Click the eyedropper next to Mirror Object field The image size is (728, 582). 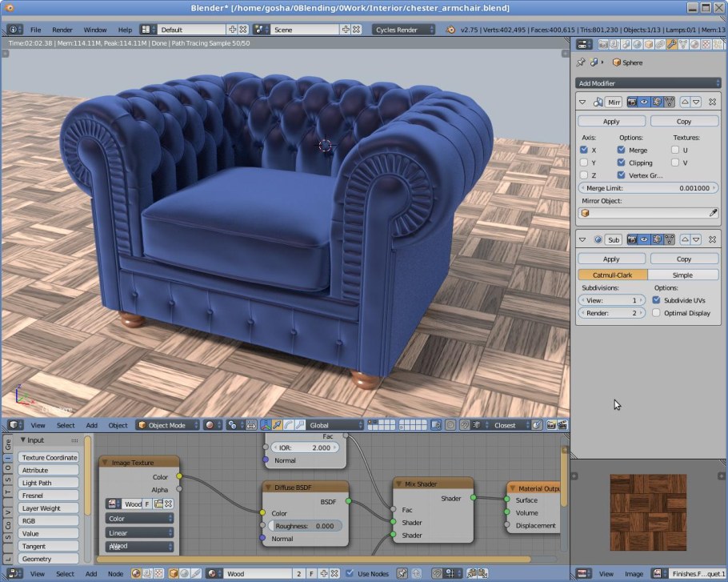713,213
